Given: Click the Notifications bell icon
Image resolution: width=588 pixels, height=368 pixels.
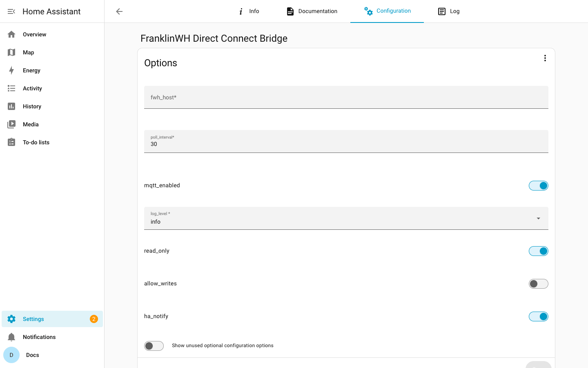Looking at the screenshot, I should 11,337.
